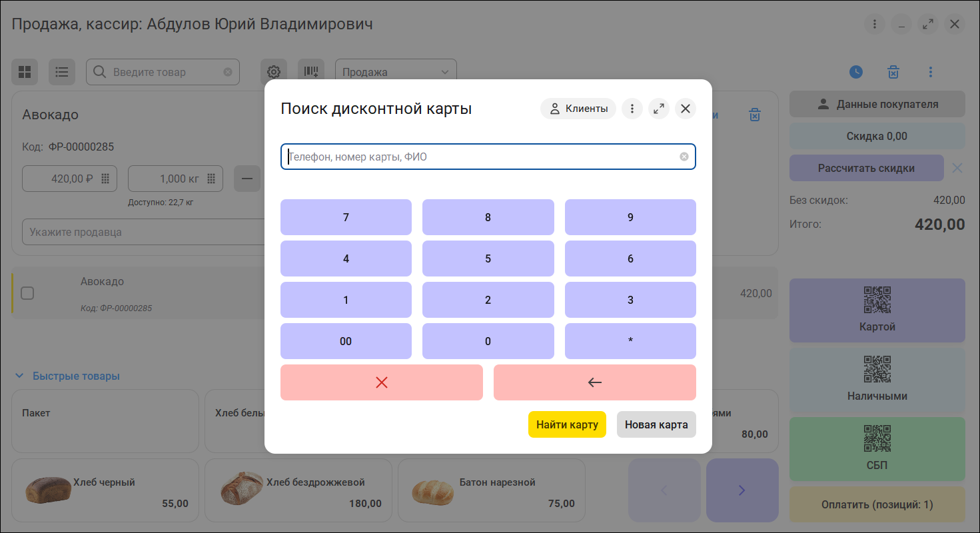Open Клиенты list in card search dialog

click(x=578, y=109)
